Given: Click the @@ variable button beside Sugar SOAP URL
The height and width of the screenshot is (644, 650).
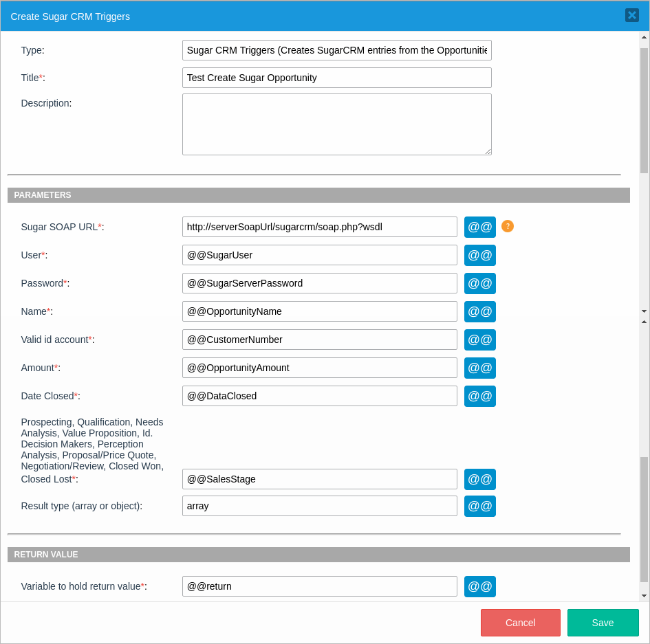Looking at the screenshot, I should [479, 227].
